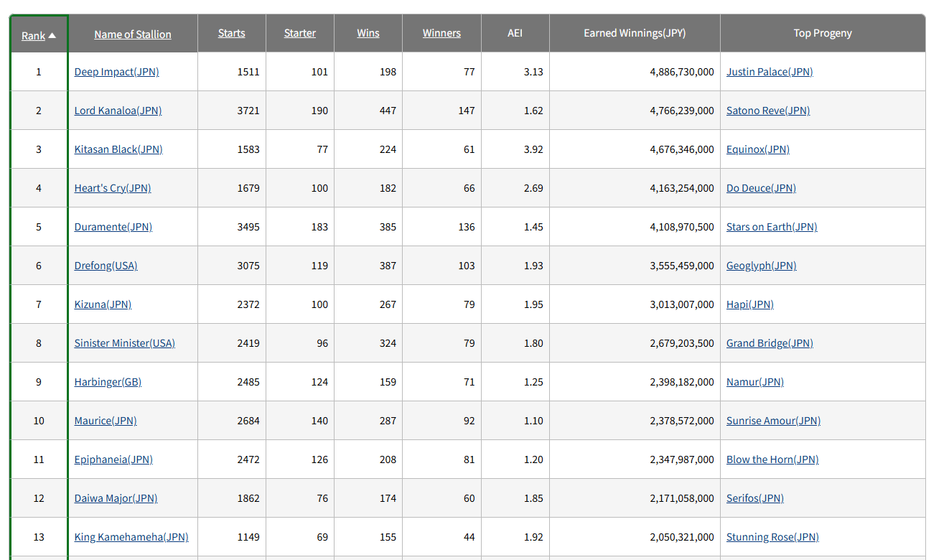Click Winners value 147
Screen dimensions: 949x560
pyautogui.click(x=467, y=111)
